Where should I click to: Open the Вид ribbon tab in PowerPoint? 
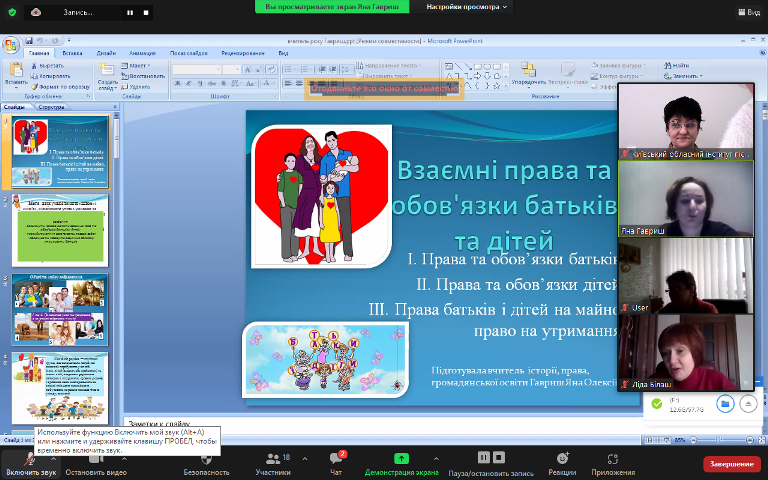click(x=283, y=53)
